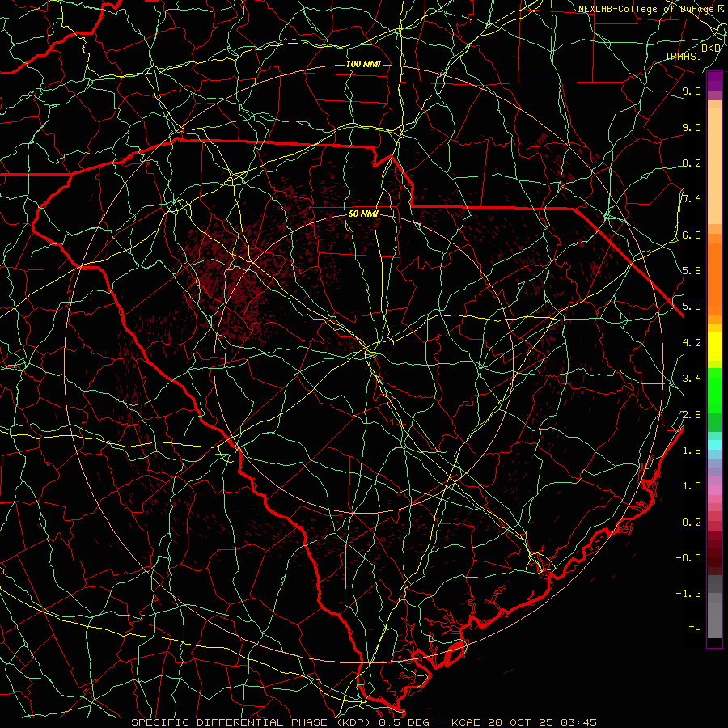Click the 5.8 value on the color scale

click(x=692, y=270)
